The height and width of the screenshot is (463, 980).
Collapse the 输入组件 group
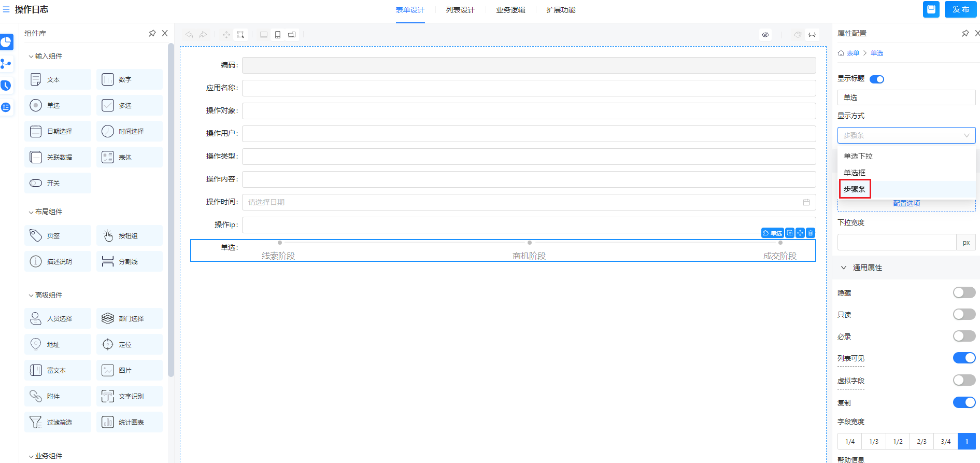pos(31,56)
